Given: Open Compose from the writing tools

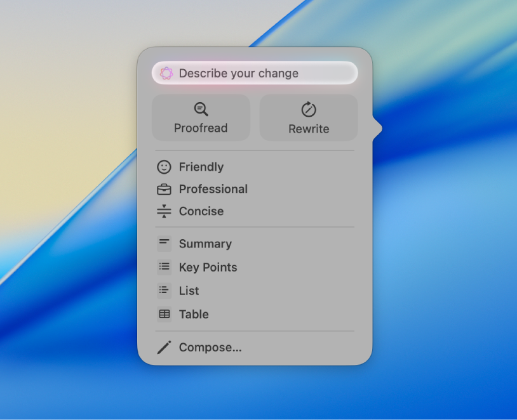Looking at the screenshot, I should pyautogui.click(x=210, y=347).
